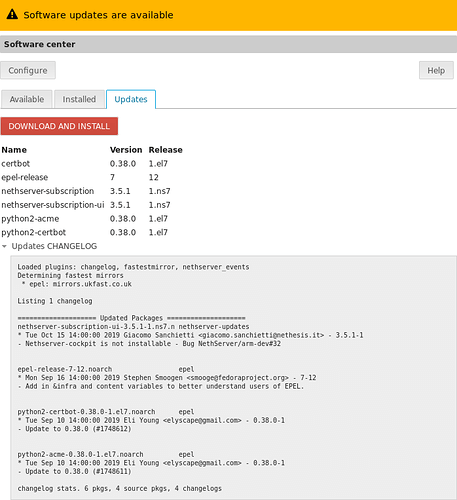The height and width of the screenshot is (500, 457).
Task: Click the python2-acme-0.38.0-1.el7.noarch line
Action: point(106,454)
